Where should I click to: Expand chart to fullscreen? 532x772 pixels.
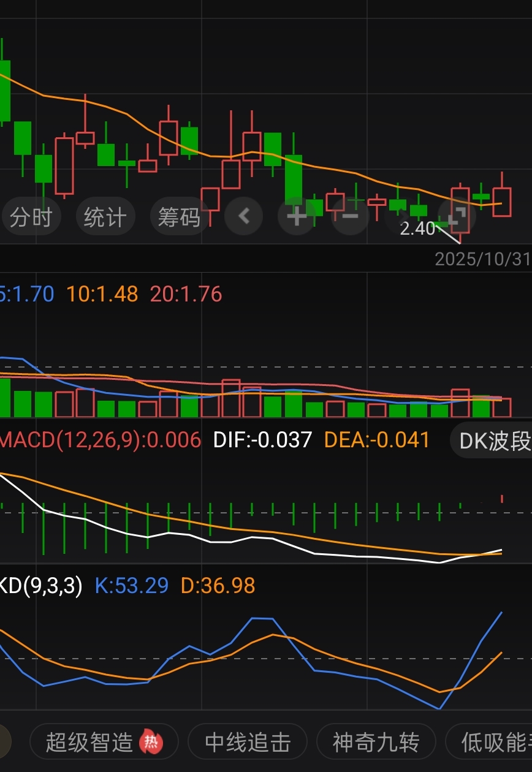(x=457, y=216)
